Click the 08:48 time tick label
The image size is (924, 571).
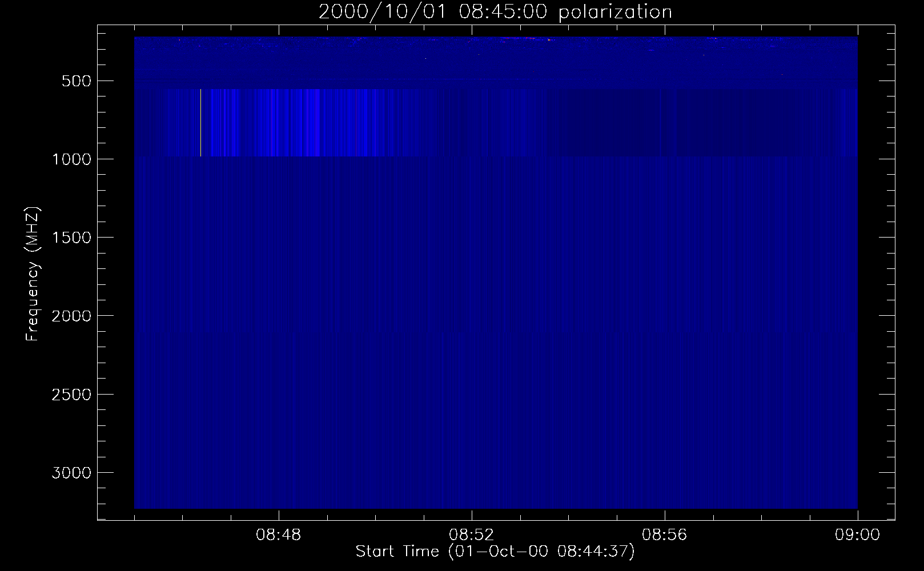(279, 535)
